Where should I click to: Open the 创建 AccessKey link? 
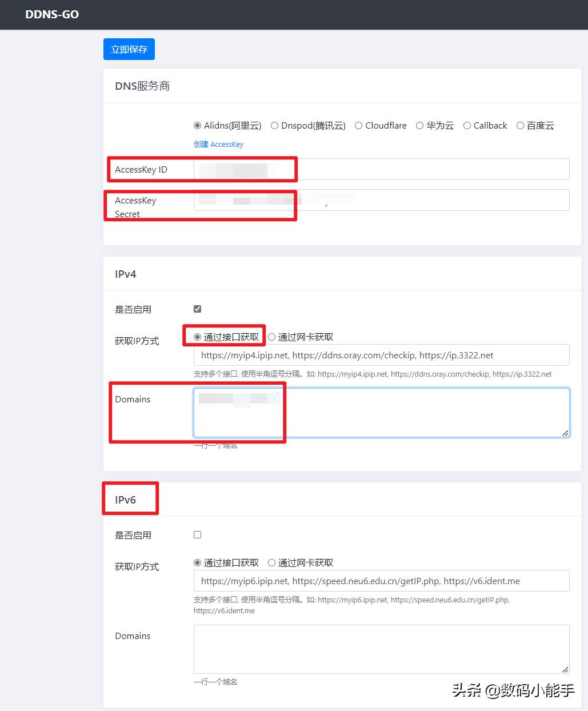(218, 144)
